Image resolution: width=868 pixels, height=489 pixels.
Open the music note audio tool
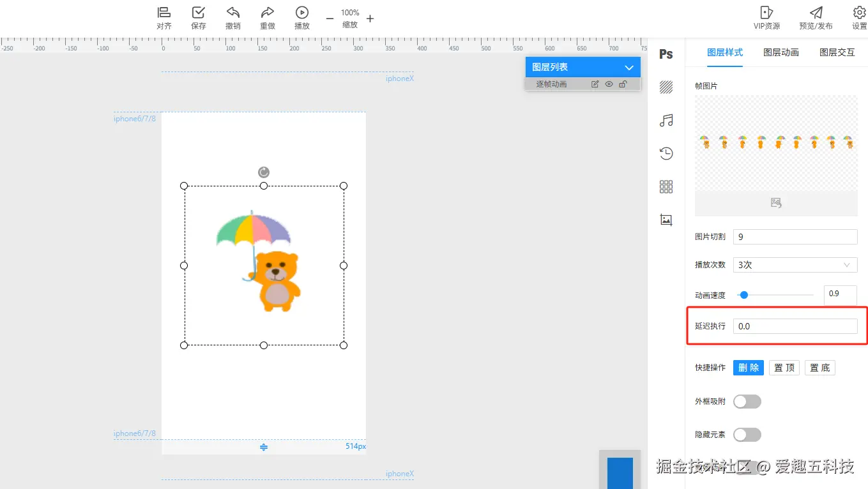[x=666, y=121]
